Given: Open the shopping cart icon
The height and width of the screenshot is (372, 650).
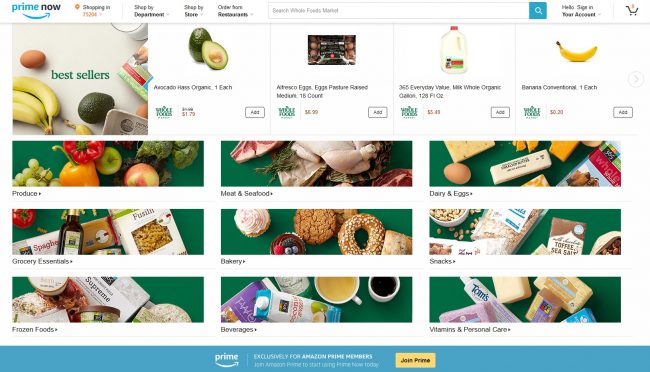Looking at the screenshot, I should pos(632,10).
